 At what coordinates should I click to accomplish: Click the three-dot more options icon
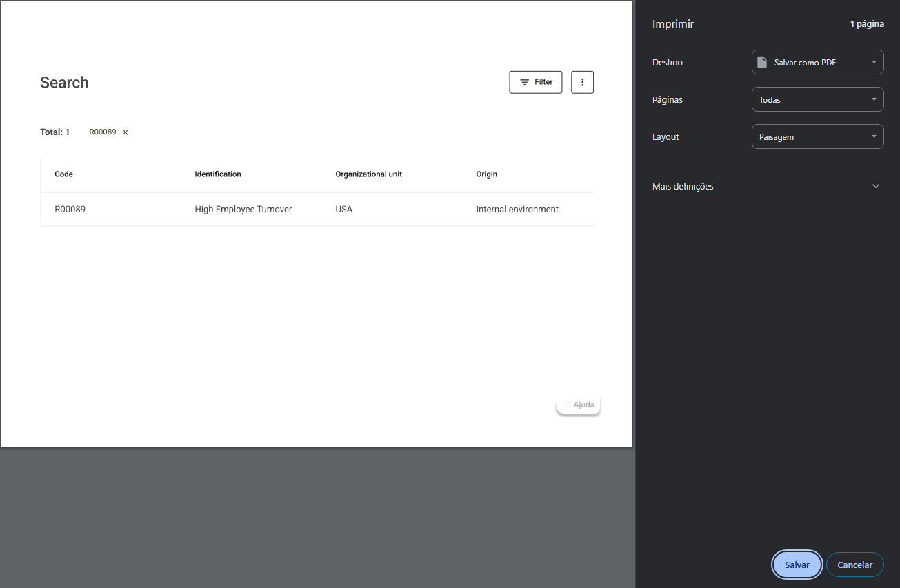583,82
